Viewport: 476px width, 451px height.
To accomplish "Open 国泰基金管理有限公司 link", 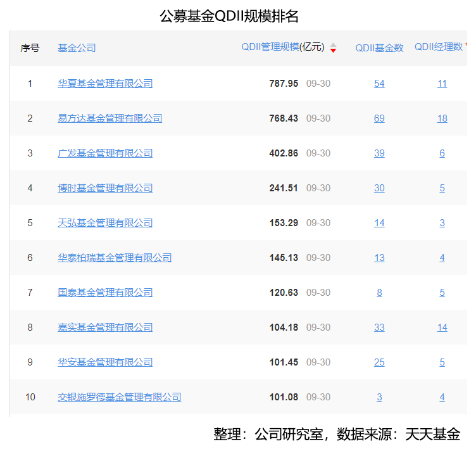I will [x=105, y=293].
